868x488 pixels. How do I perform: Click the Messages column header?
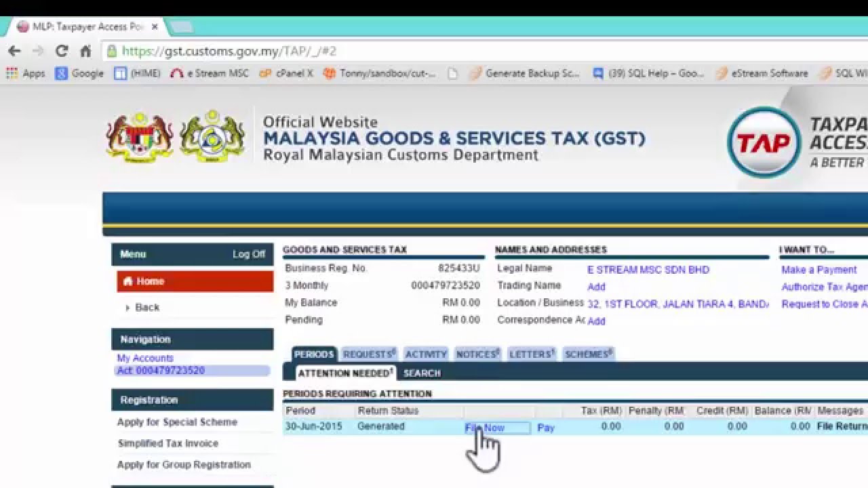coord(840,411)
